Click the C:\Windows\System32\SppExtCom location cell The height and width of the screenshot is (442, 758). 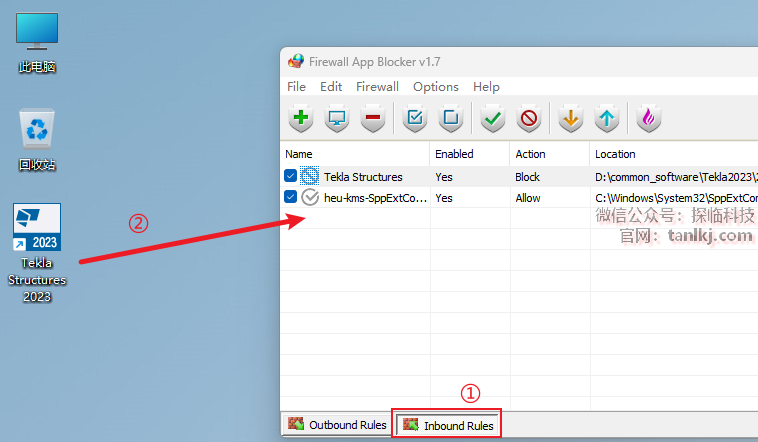click(676, 198)
